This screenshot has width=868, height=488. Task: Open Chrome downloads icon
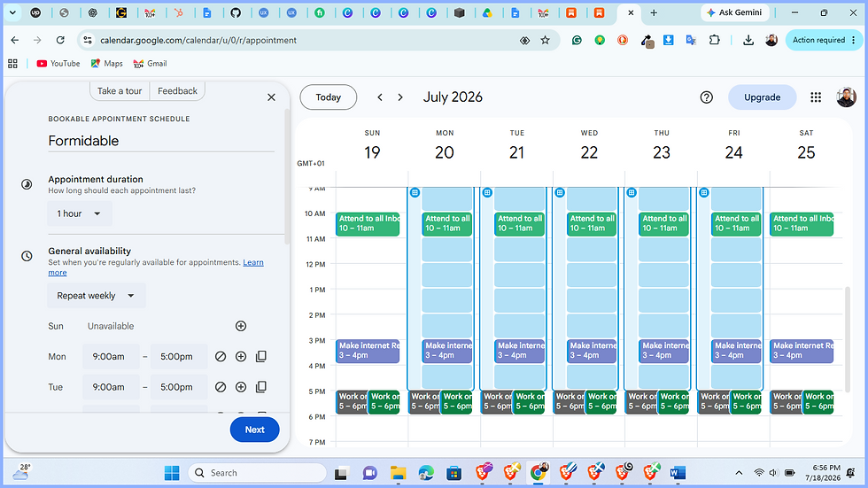tap(748, 40)
